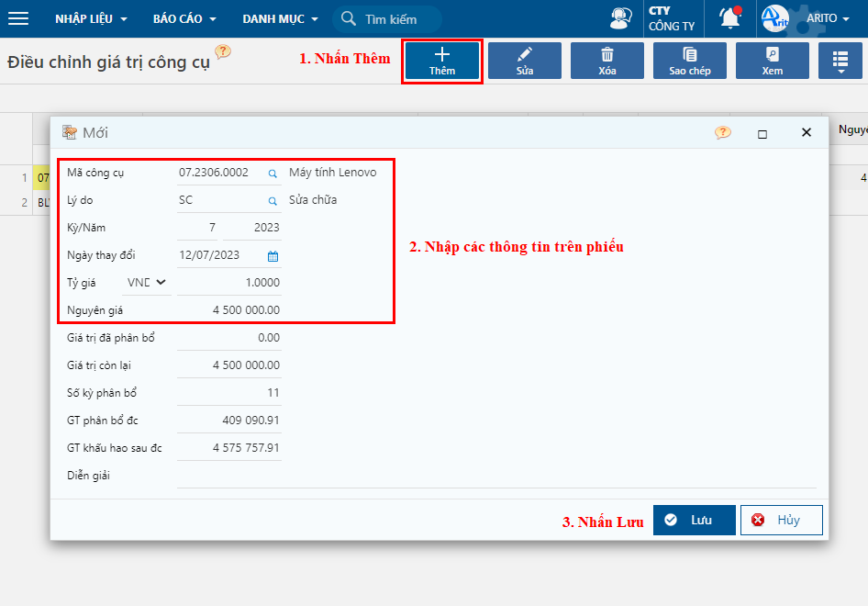This screenshot has height=606, width=868.
Task: Maximize the Mới dialog window
Action: pos(762,133)
